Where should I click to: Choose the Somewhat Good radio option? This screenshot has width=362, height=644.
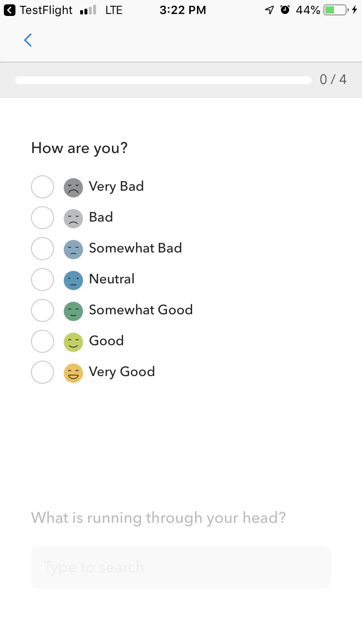coord(42,310)
